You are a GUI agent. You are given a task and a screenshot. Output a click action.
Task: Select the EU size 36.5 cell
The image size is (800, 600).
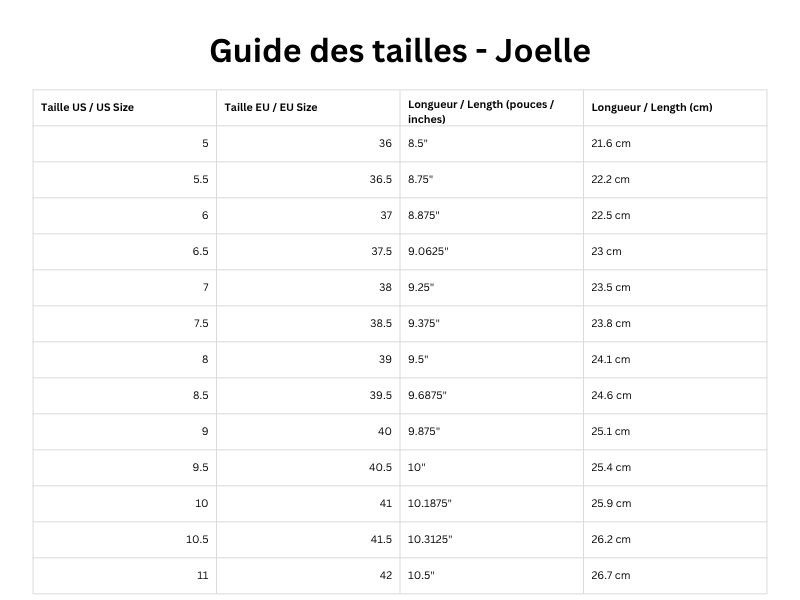[x=380, y=179]
